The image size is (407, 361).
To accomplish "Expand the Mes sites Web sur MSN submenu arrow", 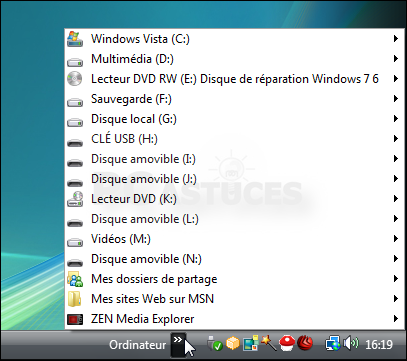I will click(x=396, y=299).
